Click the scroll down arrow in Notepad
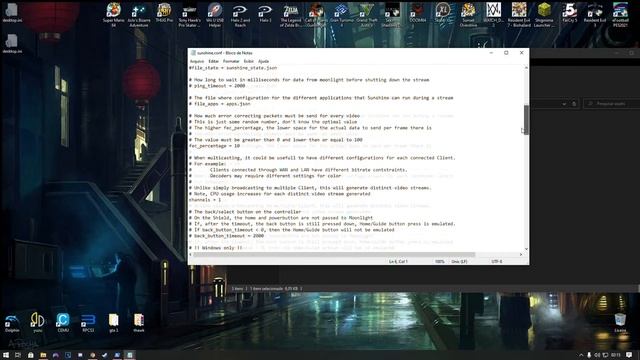 [x=526, y=249]
